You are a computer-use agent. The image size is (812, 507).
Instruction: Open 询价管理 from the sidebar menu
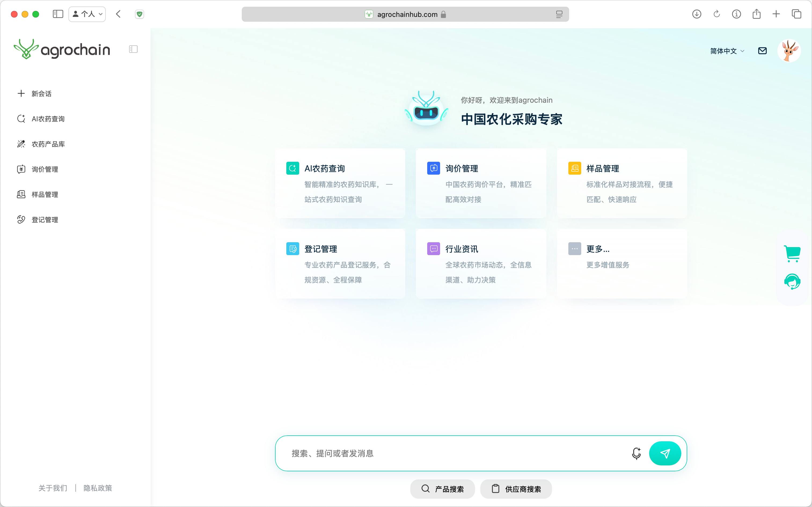coord(45,169)
